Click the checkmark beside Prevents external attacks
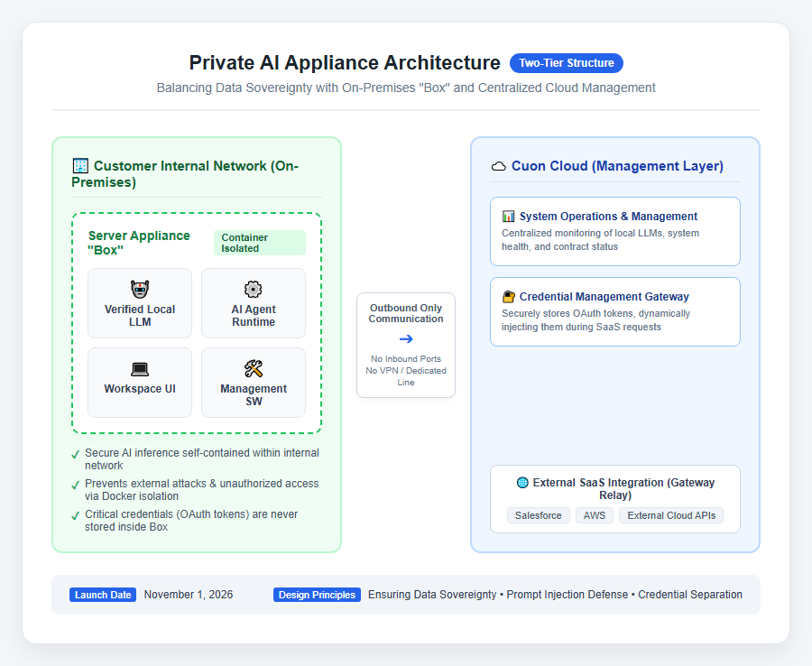812x666 pixels. pyautogui.click(x=76, y=485)
